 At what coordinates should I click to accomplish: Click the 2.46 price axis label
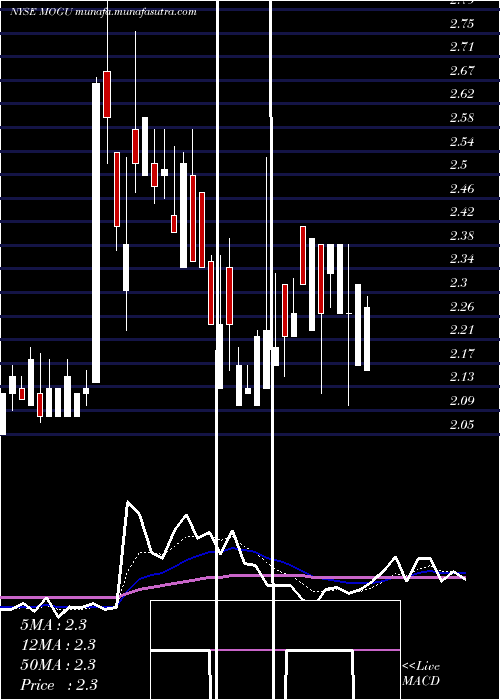(x=462, y=188)
